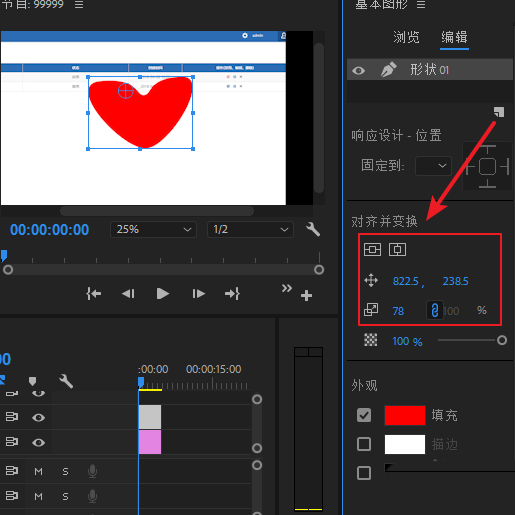The image size is (515, 515).
Task: Click the left zoom bar handle
Action: click(8, 269)
